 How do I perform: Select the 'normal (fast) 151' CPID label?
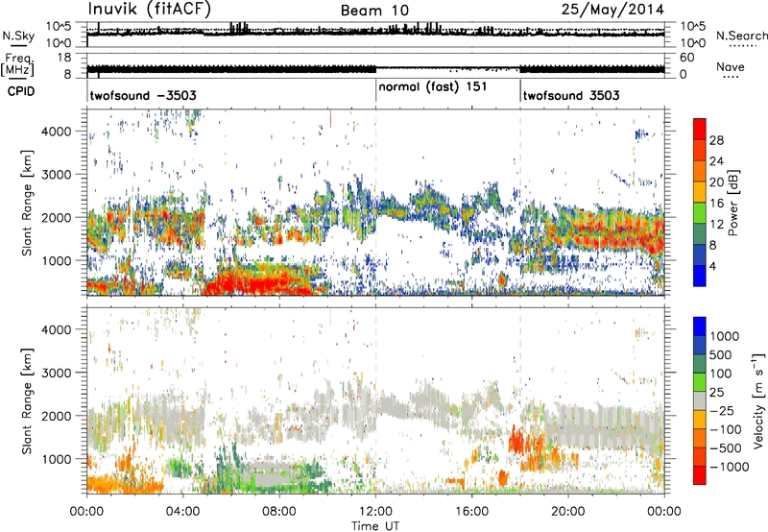(x=433, y=86)
